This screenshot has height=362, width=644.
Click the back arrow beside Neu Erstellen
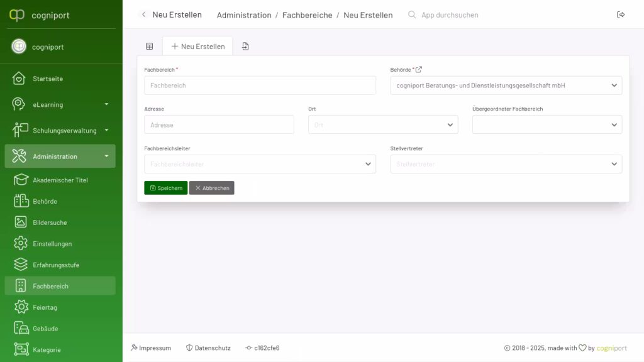click(143, 14)
